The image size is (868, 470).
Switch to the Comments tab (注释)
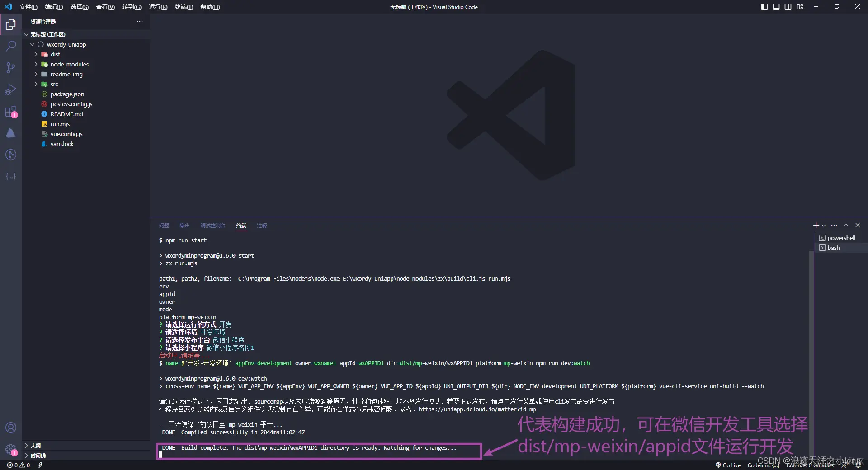click(262, 226)
